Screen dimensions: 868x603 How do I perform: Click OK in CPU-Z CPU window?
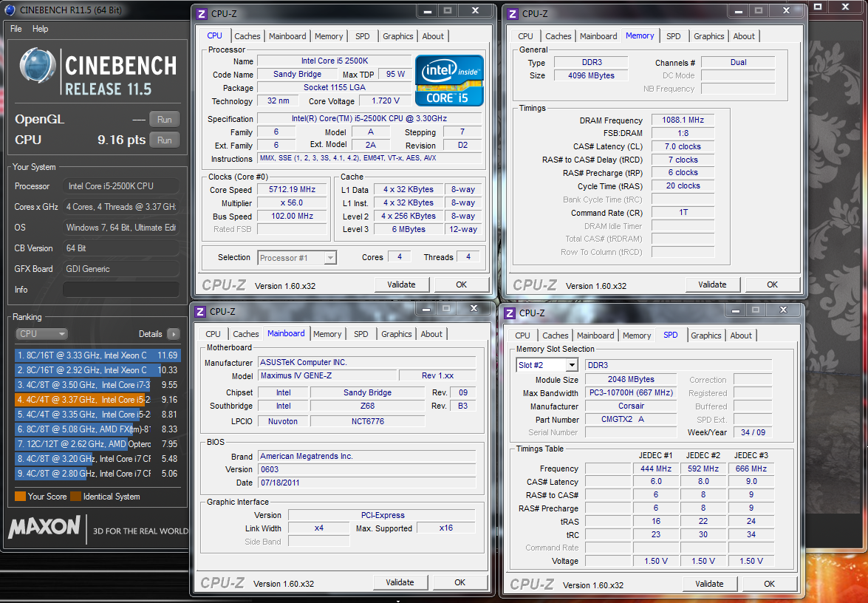pos(461,285)
